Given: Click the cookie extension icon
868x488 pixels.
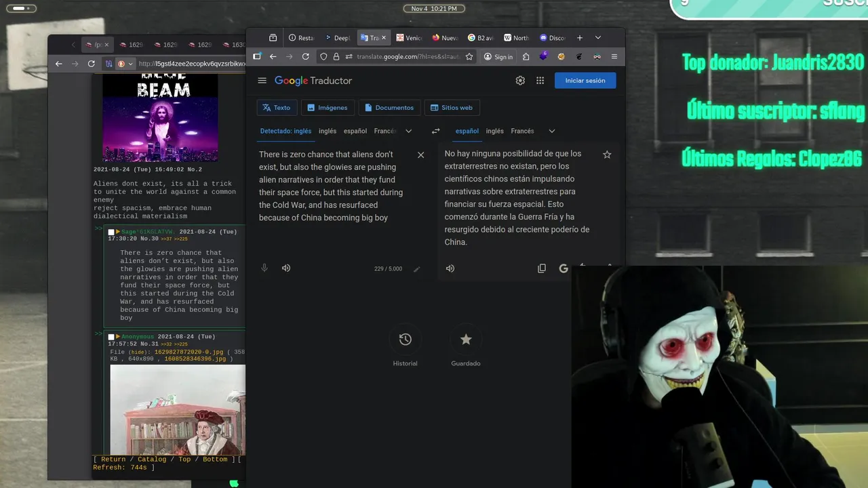Looking at the screenshot, I should click(x=561, y=57).
